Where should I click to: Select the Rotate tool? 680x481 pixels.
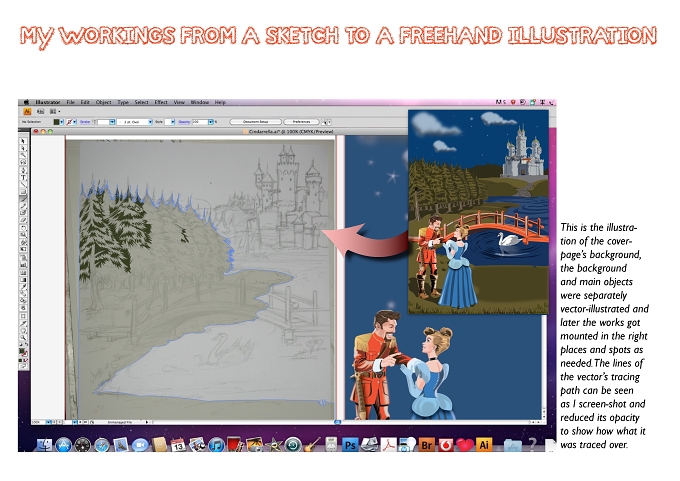[x=23, y=229]
